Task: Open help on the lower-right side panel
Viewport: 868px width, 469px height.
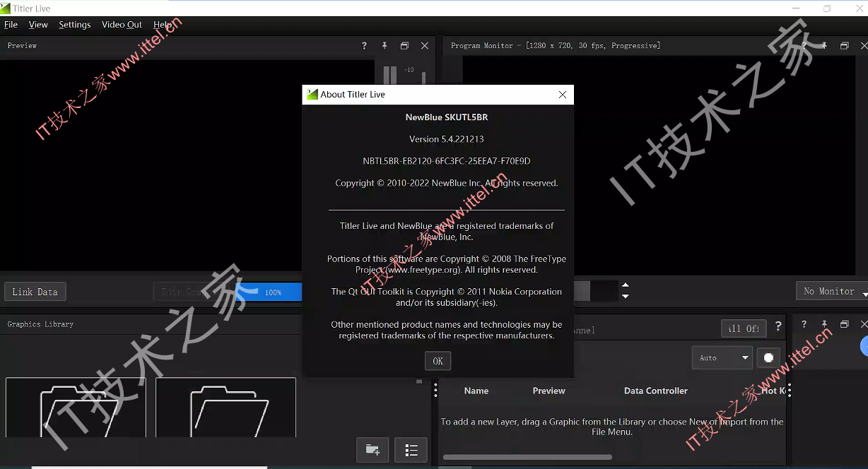Action: point(804,324)
